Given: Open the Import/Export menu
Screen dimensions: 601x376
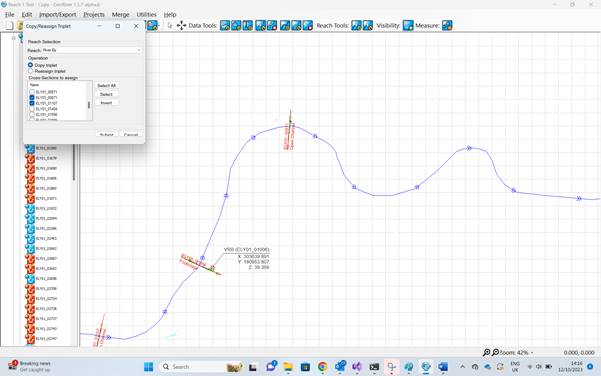Looking at the screenshot, I should (x=57, y=15).
